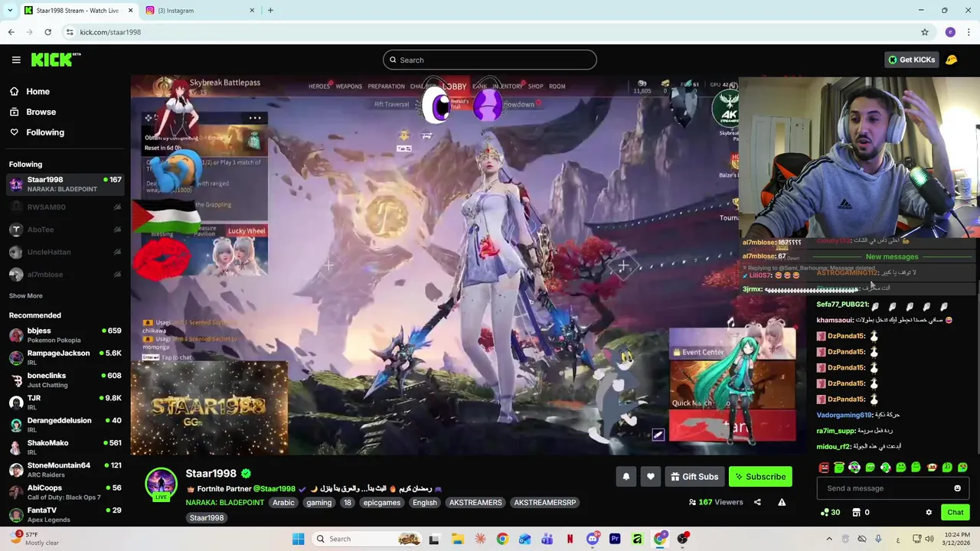The height and width of the screenshot is (551, 980).
Task: Click the Staar1998 tag below category
Action: click(x=206, y=518)
